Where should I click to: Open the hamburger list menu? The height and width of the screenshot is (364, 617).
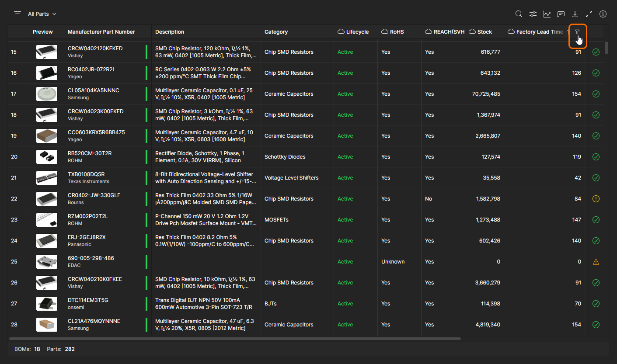click(x=17, y=14)
